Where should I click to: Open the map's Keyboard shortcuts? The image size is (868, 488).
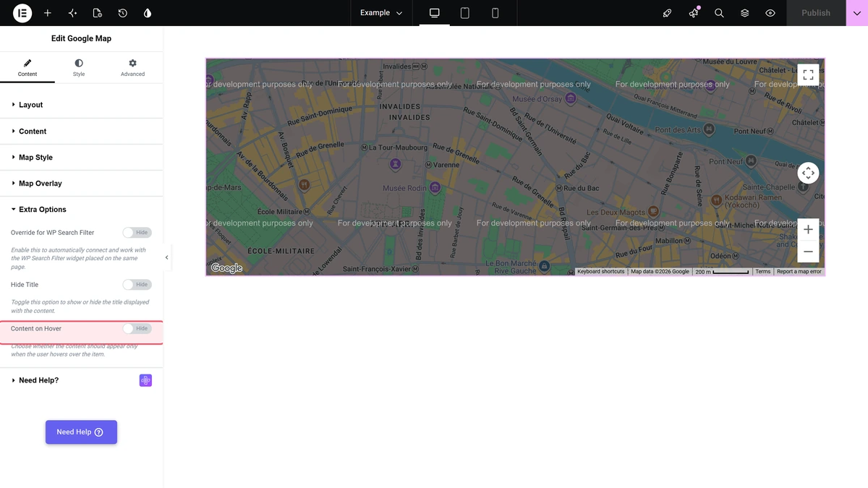click(600, 272)
